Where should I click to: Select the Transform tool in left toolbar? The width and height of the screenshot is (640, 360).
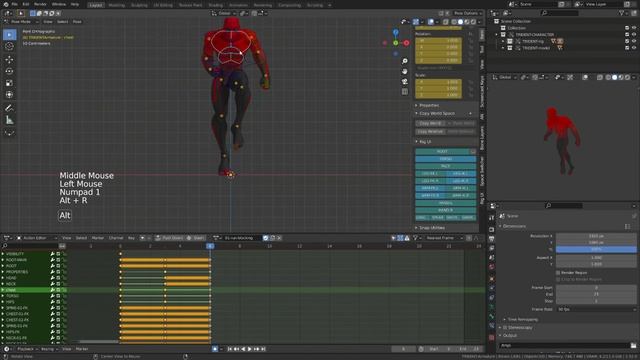point(9,95)
